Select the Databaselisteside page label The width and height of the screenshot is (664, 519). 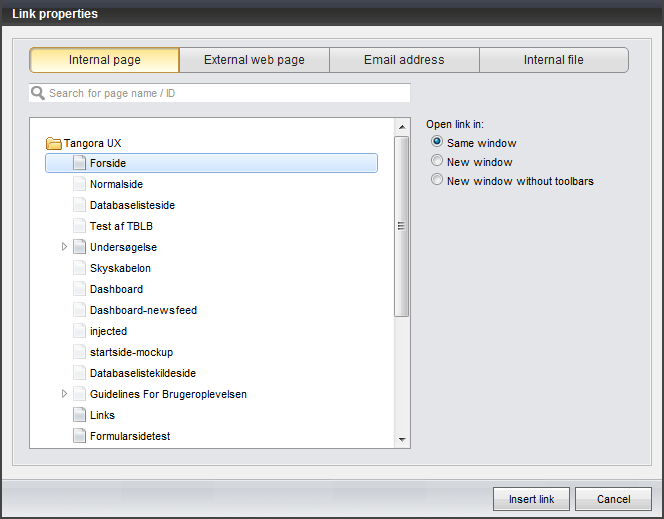[x=133, y=205]
